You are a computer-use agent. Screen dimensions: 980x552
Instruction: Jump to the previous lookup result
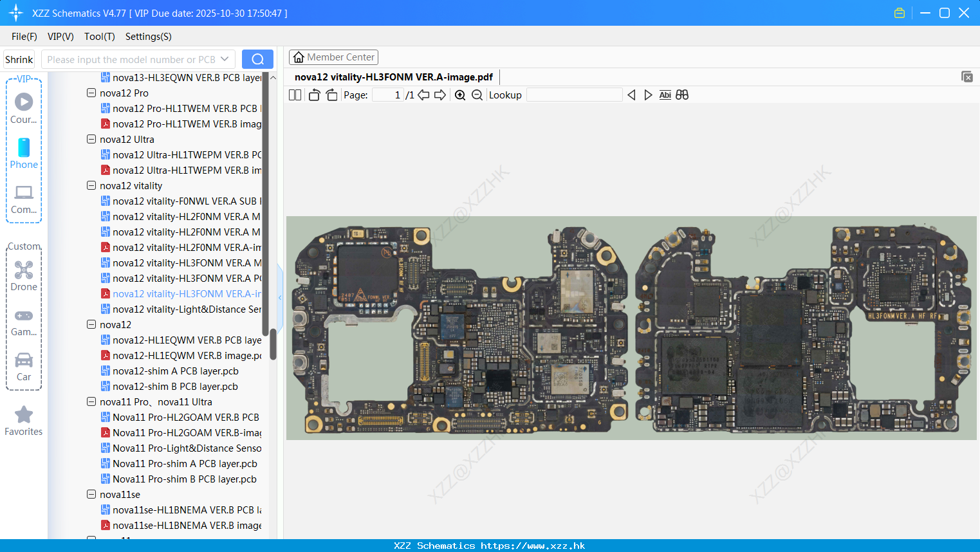pos(631,95)
